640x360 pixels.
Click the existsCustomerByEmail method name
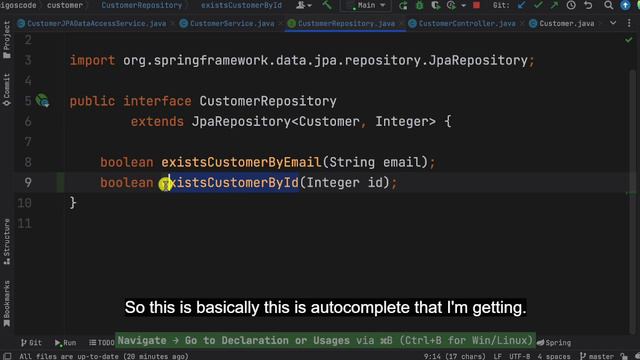[241, 162]
